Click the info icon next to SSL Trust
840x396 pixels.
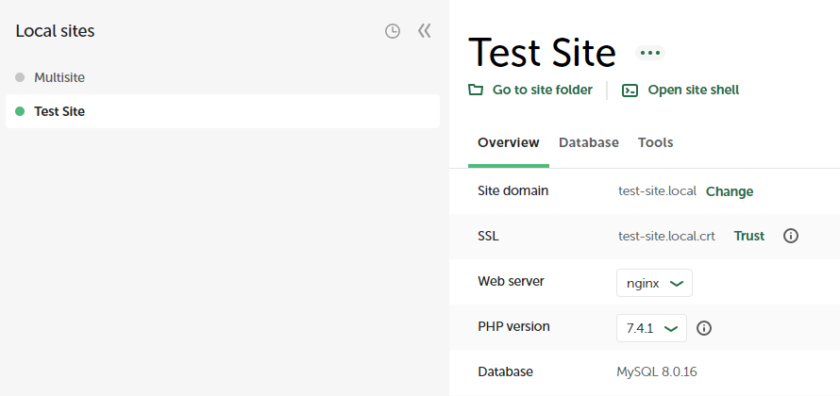click(791, 236)
